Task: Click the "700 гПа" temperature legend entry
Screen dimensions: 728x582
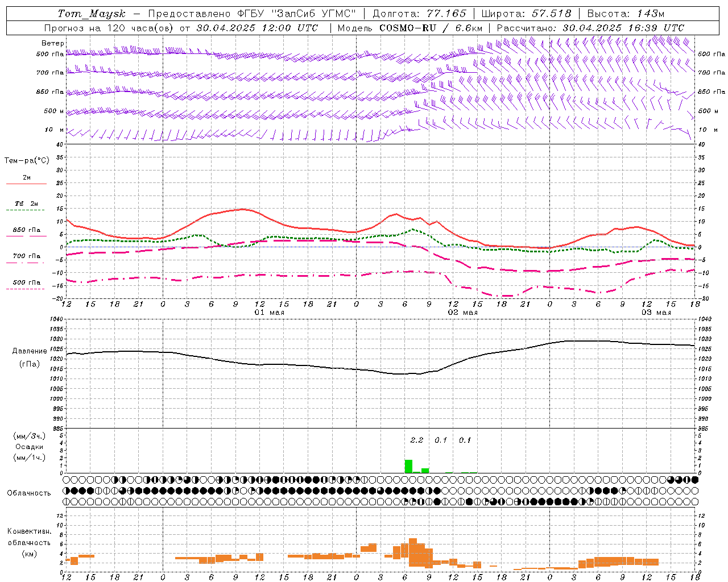Action: (27, 256)
